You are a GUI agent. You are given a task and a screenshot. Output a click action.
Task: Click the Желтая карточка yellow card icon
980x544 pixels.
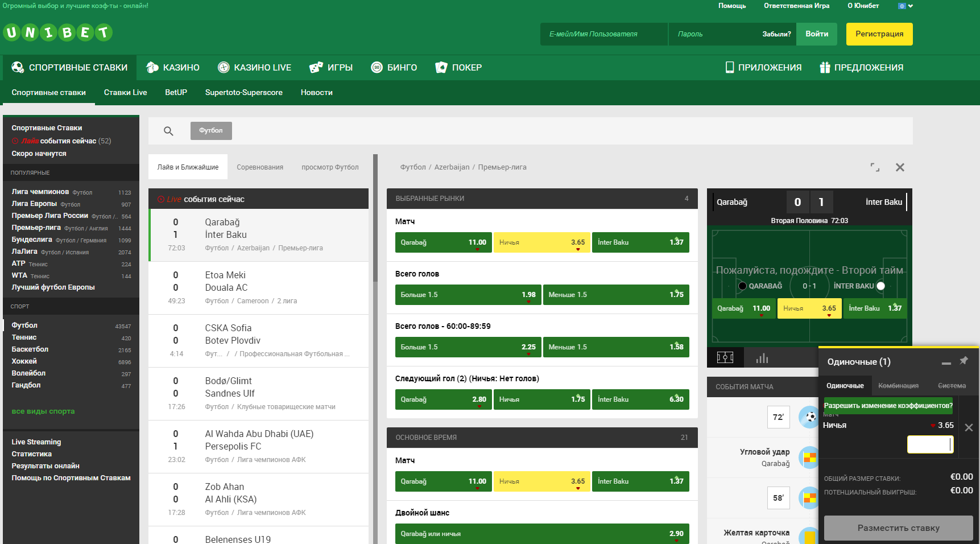tap(809, 536)
